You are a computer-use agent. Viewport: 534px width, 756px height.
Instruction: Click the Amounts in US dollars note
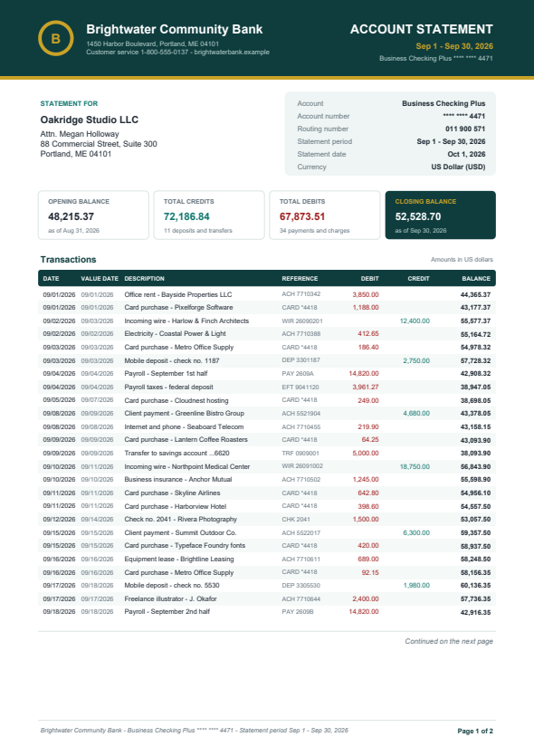click(462, 259)
